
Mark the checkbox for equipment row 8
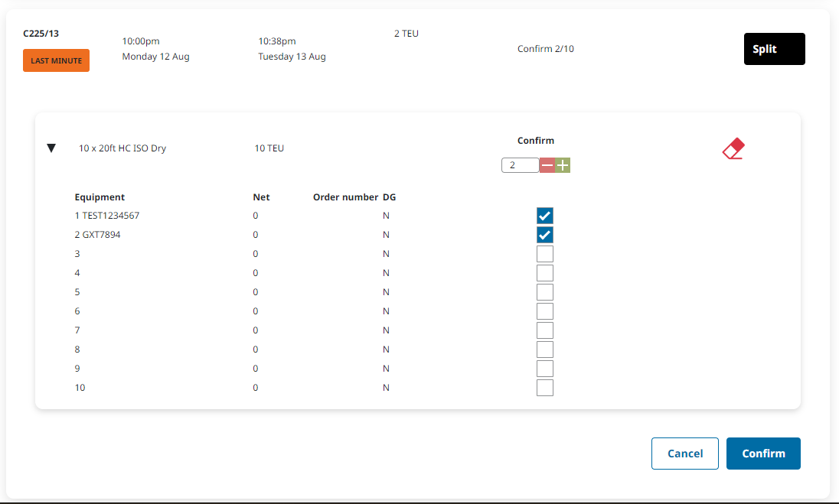(544, 350)
